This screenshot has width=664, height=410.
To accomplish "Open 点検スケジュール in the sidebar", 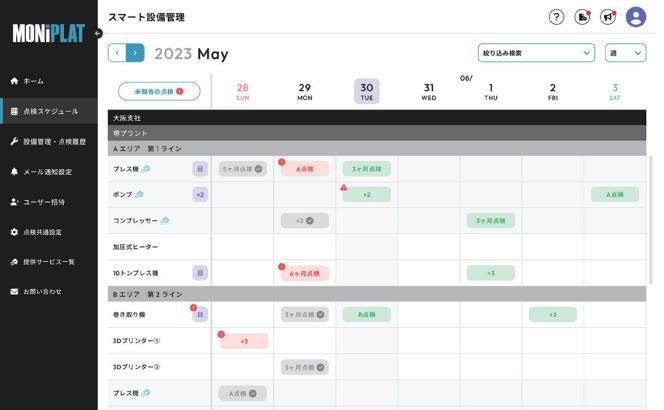I will point(49,111).
